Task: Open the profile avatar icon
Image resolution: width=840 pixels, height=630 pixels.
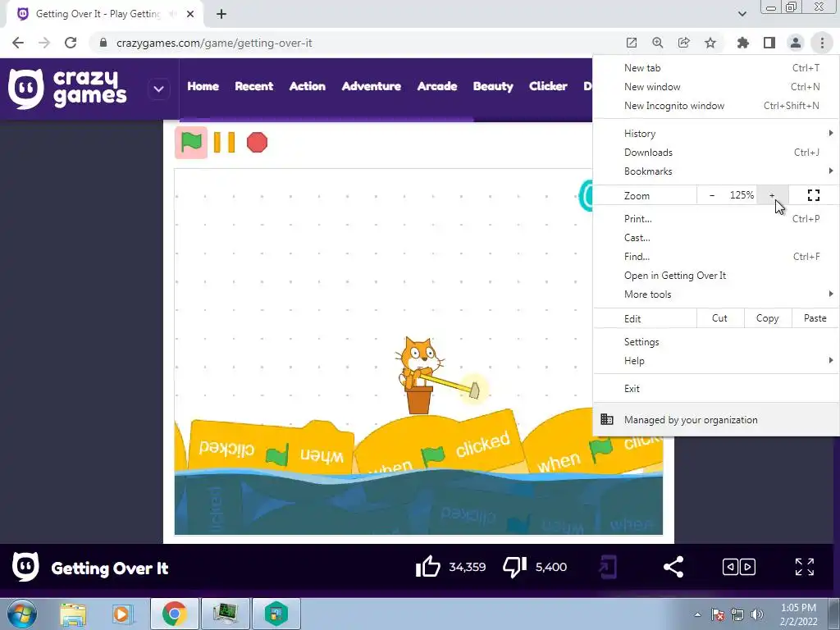Action: click(x=796, y=43)
